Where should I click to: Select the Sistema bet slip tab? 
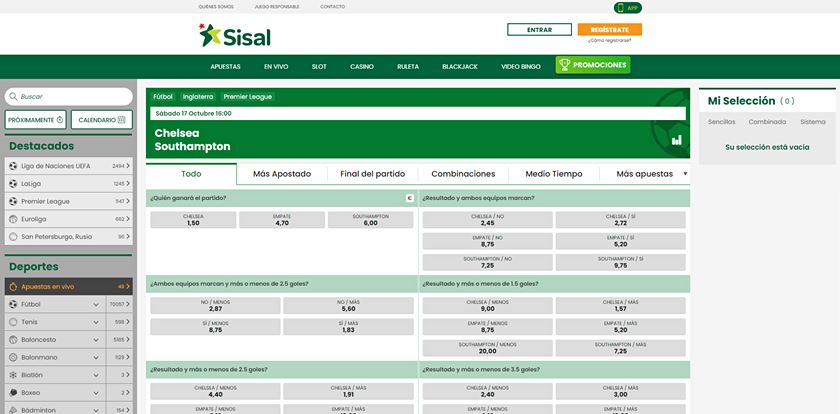coord(813,122)
